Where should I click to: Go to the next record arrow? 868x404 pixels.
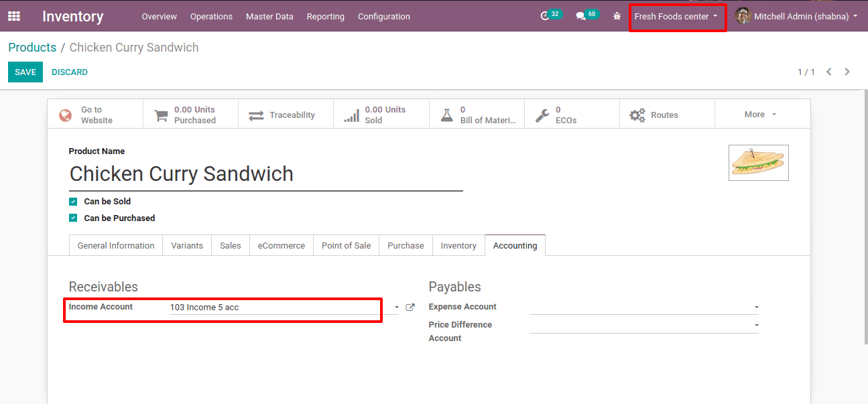pyautogui.click(x=847, y=72)
